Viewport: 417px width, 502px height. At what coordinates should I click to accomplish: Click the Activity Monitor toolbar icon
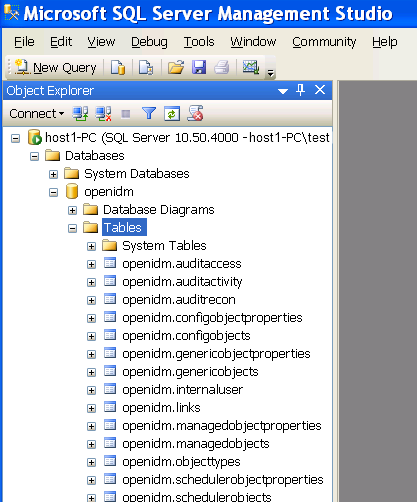tap(251, 67)
